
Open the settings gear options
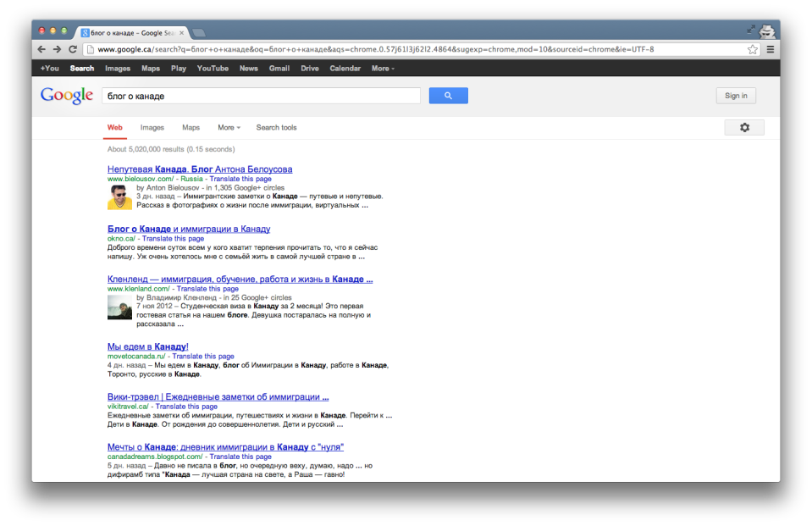point(744,128)
